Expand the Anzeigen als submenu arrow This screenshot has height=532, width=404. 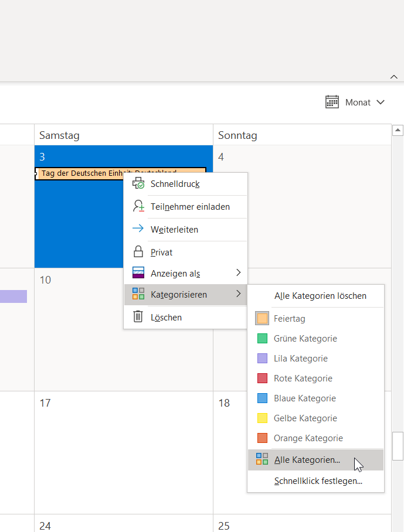[238, 273]
